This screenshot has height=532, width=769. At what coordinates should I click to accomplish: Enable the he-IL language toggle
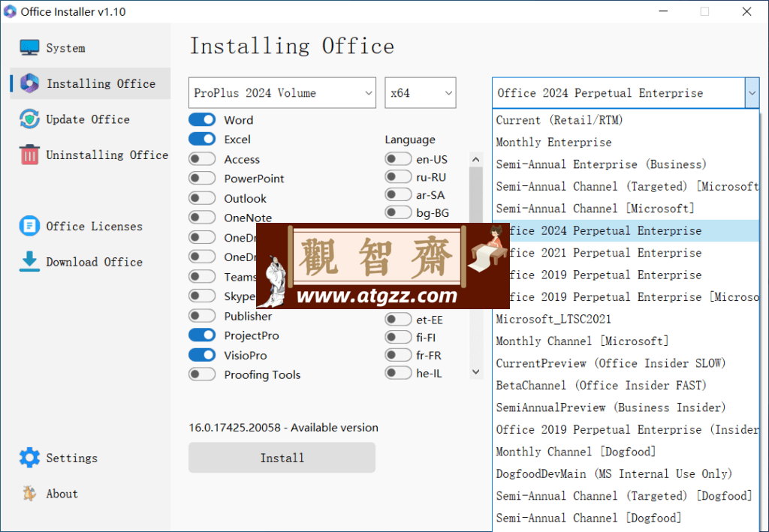398,373
